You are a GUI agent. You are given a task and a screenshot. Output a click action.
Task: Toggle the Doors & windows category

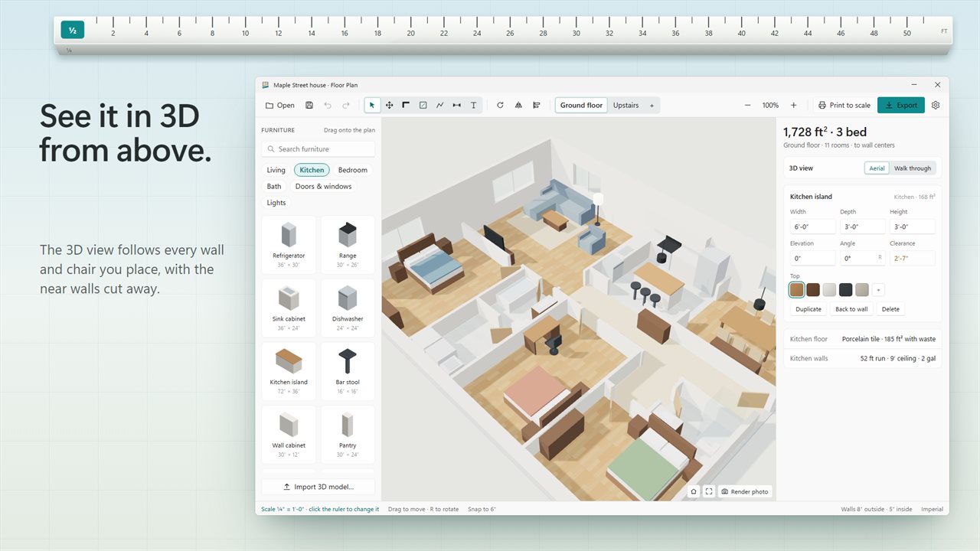323,187
